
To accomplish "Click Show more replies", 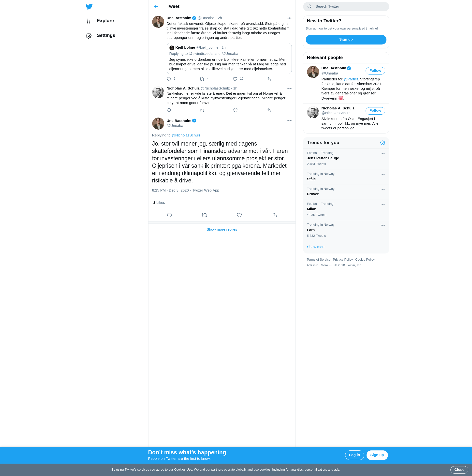I will tap(222, 230).
